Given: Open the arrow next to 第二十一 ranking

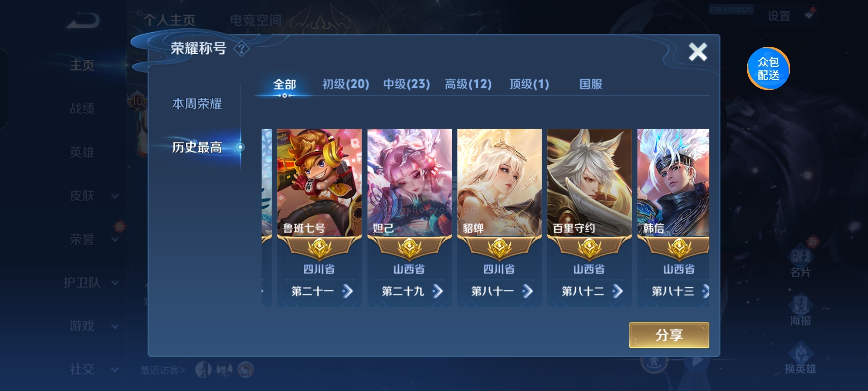Looking at the screenshot, I should (x=348, y=291).
